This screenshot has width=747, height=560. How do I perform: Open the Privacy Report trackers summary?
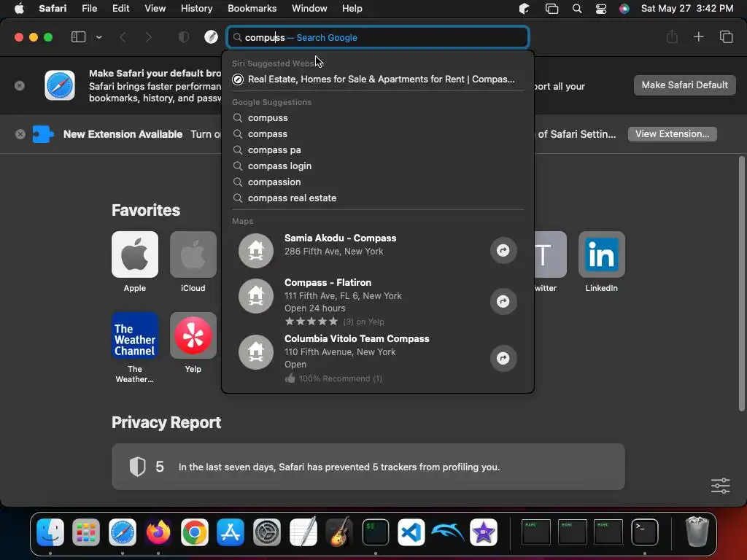tap(368, 467)
